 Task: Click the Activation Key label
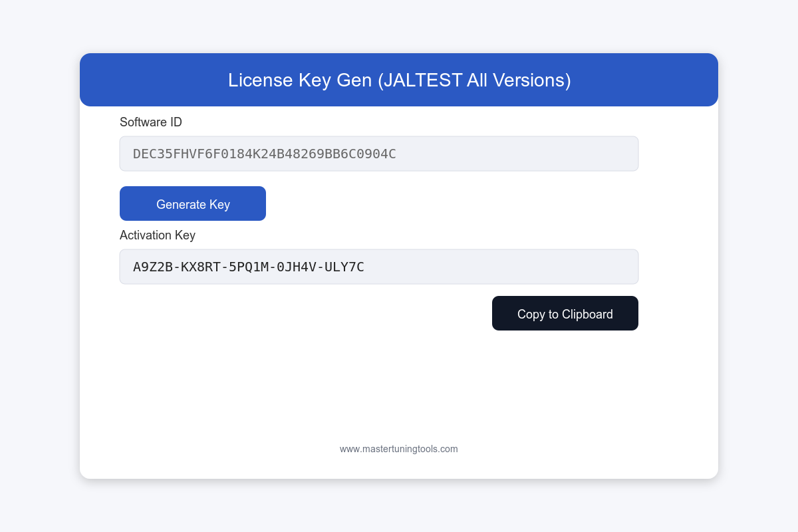[158, 235]
